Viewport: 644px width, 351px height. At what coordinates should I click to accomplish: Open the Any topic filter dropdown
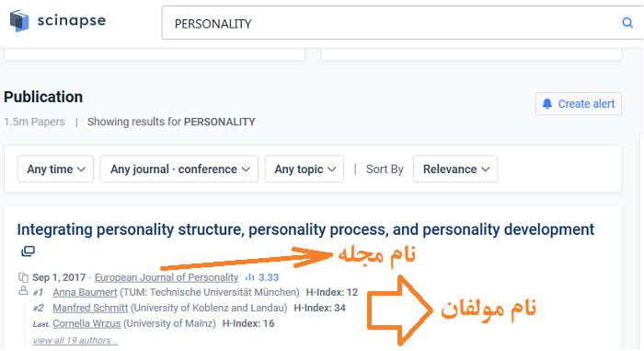305,169
